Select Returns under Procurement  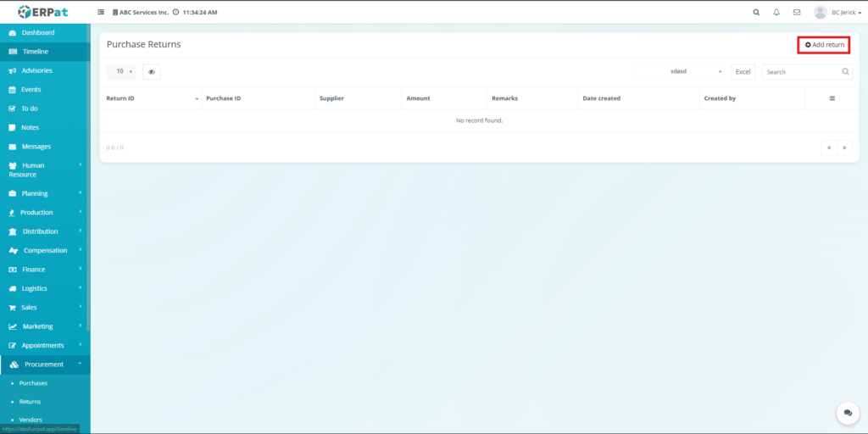coord(30,402)
